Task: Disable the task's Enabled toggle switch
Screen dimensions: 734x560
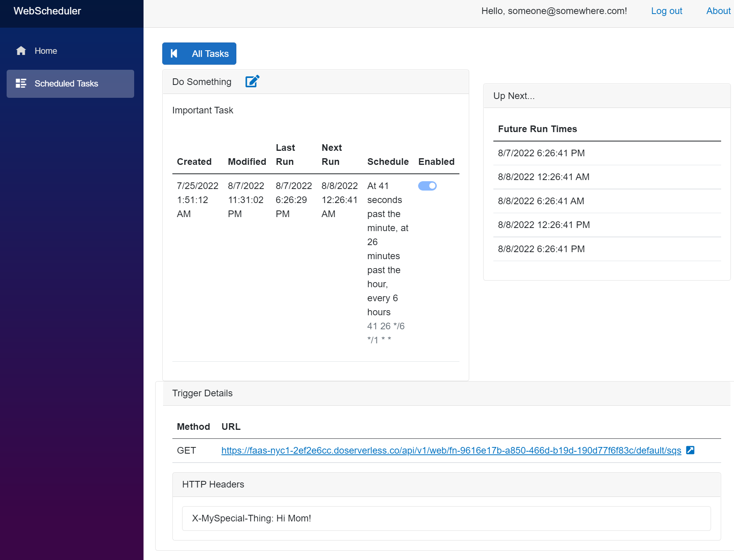Action: tap(427, 186)
